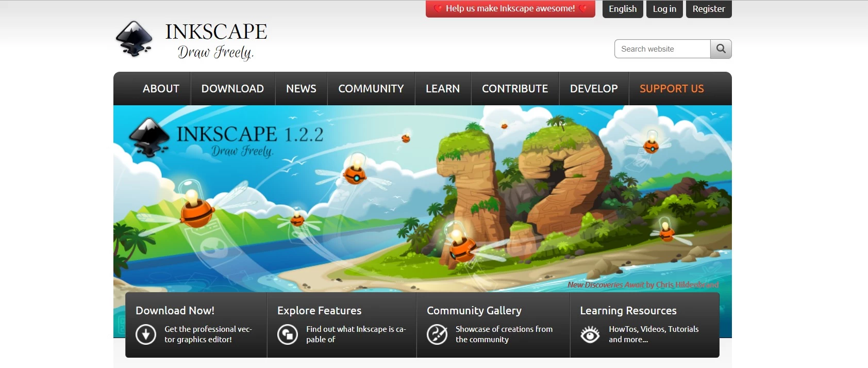Open the Contribute menu item

(514, 89)
